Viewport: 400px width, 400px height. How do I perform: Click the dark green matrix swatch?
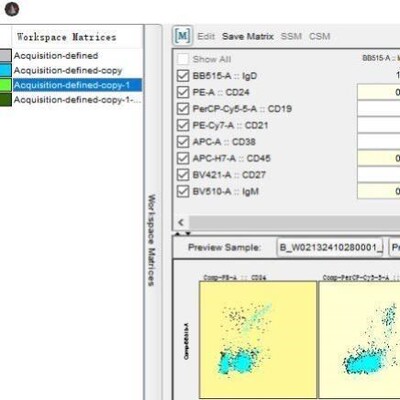(x=5, y=100)
